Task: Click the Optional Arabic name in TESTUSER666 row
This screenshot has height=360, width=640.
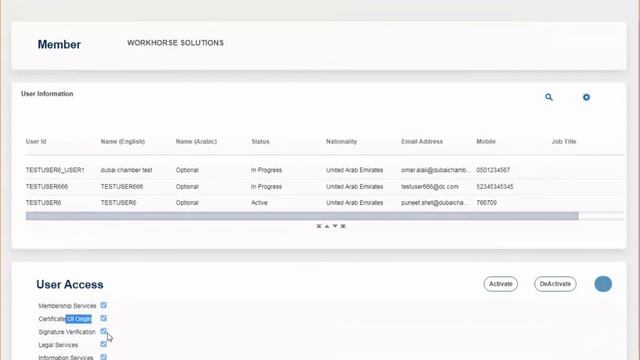Action: coord(187,187)
